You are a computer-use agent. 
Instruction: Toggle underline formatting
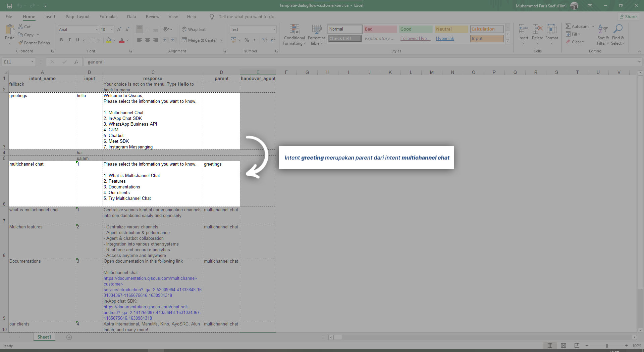pyautogui.click(x=77, y=40)
